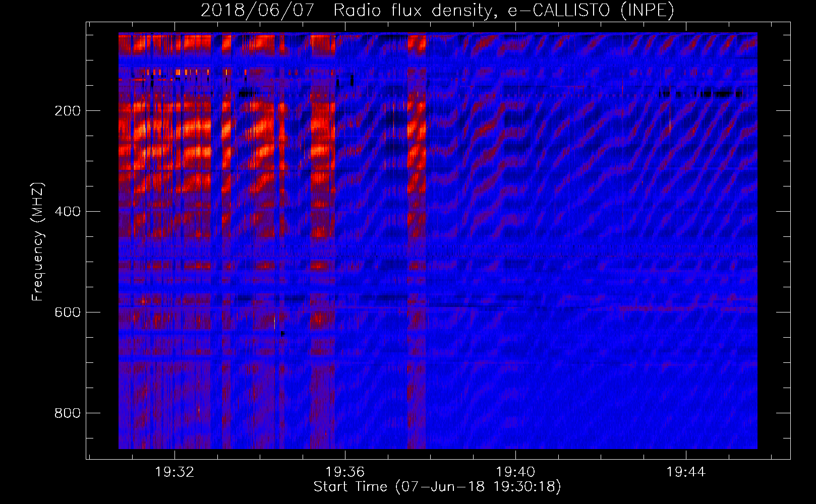Click the 19:44 time tick label
This screenshot has width=816, height=504.
[686, 472]
